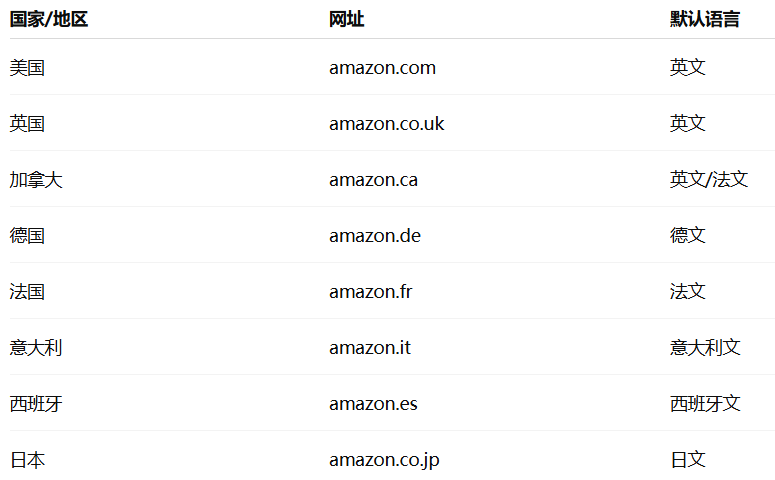Click the amazon.de web address
Screen dimensions: 775x480
375,236
